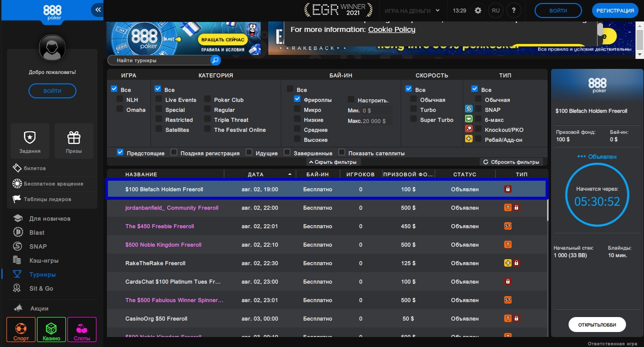The height and width of the screenshot is (347, 644).
Task: Click the ОТКРЫТЬ ЛОББИ button
Action: coord(597,325)
